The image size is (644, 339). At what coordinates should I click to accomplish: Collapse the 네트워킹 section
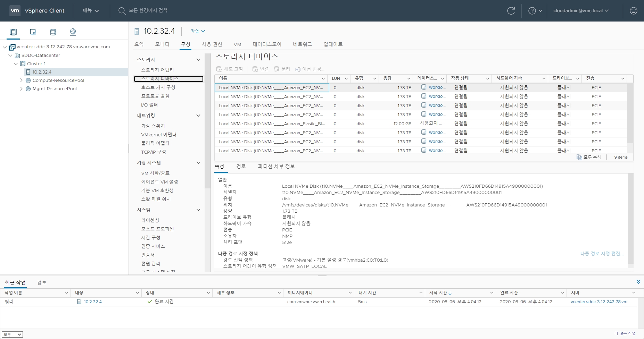coord(198,116)
